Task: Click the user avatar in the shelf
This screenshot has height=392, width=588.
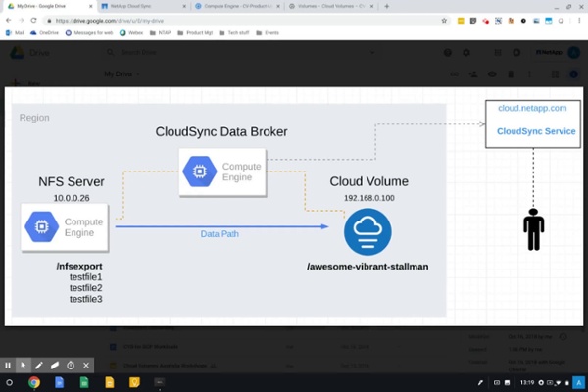Action: [579, 382]
